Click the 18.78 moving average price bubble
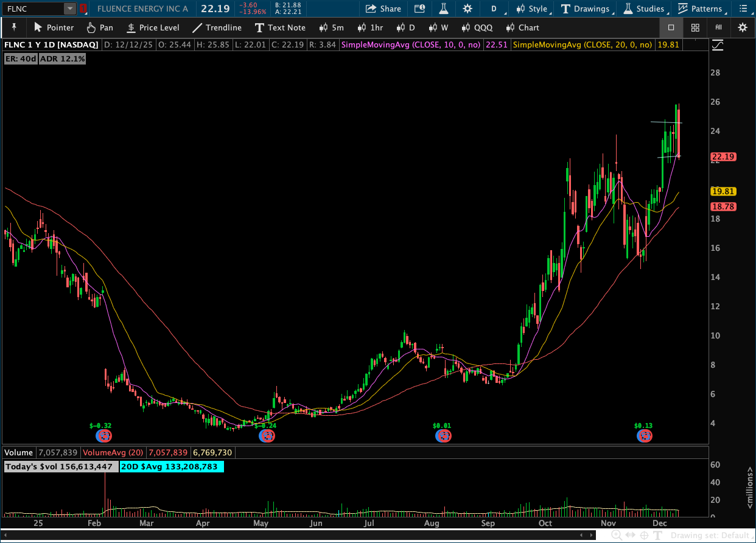The width and height of the screenshot is (756, 543). point(724,207)
